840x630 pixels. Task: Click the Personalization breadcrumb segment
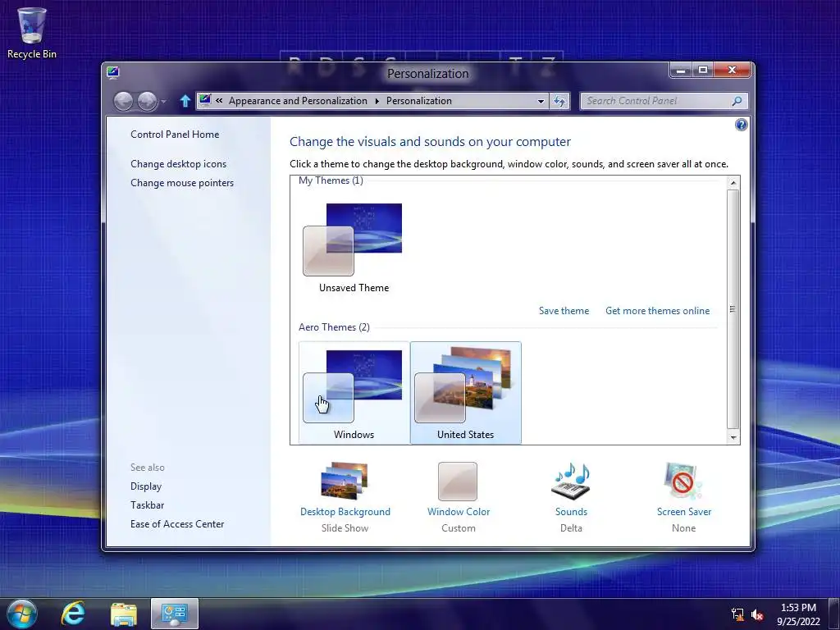(x=419, y=101)
